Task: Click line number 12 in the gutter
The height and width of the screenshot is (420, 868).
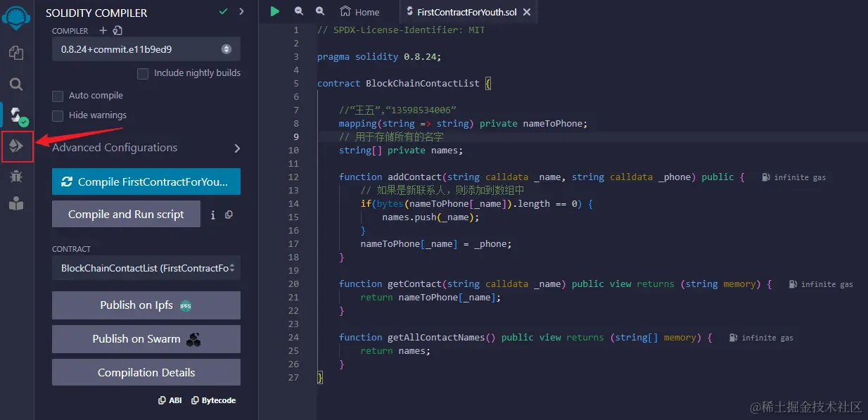Action: [x=293, y=177]
